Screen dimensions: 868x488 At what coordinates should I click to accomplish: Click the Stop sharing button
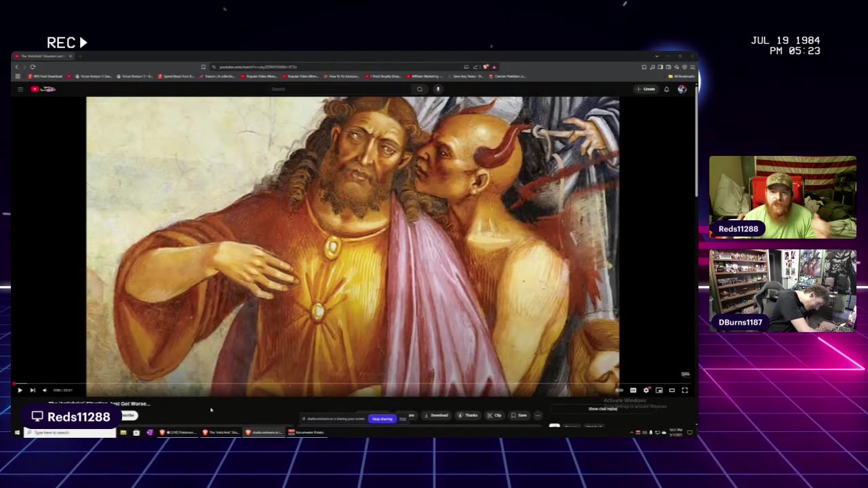(x=382, y=419)
